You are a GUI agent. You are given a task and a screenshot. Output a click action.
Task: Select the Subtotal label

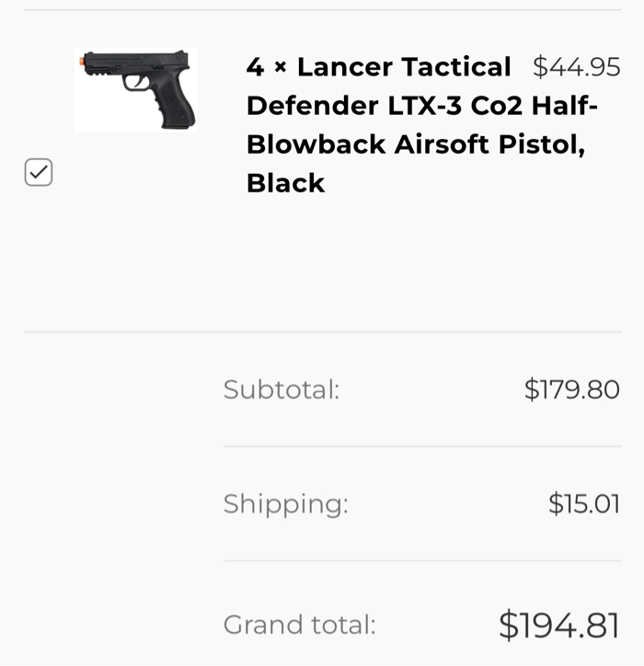coord(282,390)
